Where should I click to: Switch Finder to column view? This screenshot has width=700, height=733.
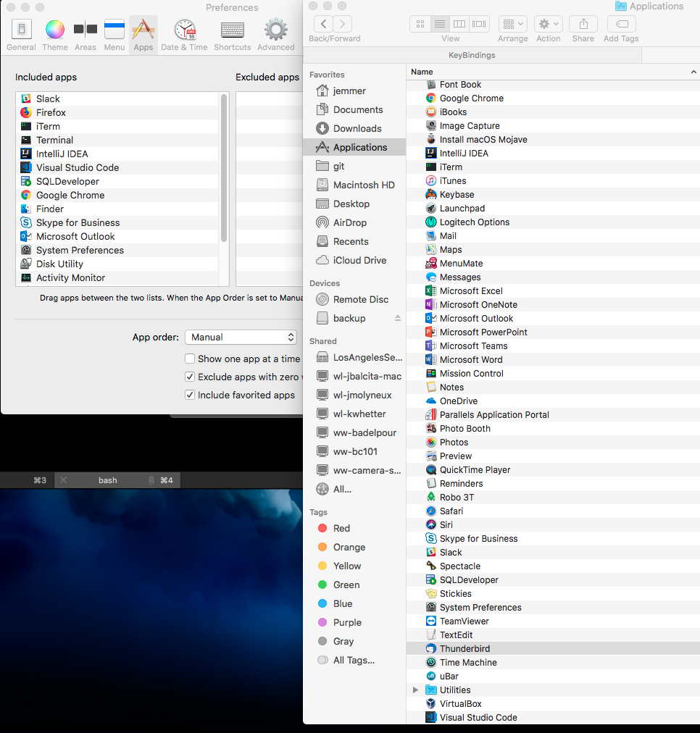[459, 24]
